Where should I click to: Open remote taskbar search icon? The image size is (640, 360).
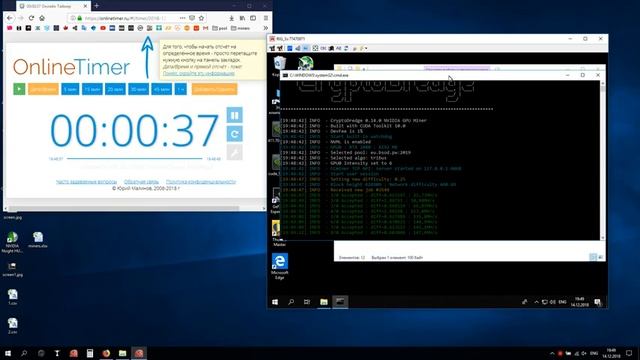(x=291, y=302)
